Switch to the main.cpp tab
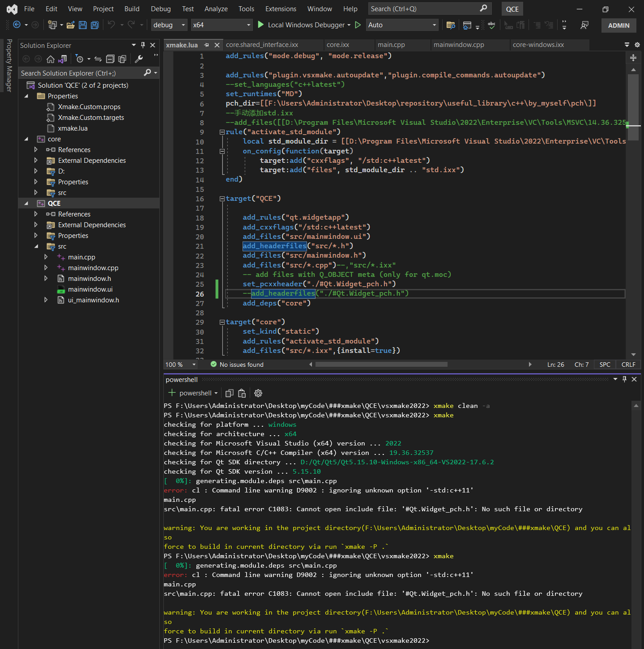Screen dimensions: 644x649 [x=391, y=45]
